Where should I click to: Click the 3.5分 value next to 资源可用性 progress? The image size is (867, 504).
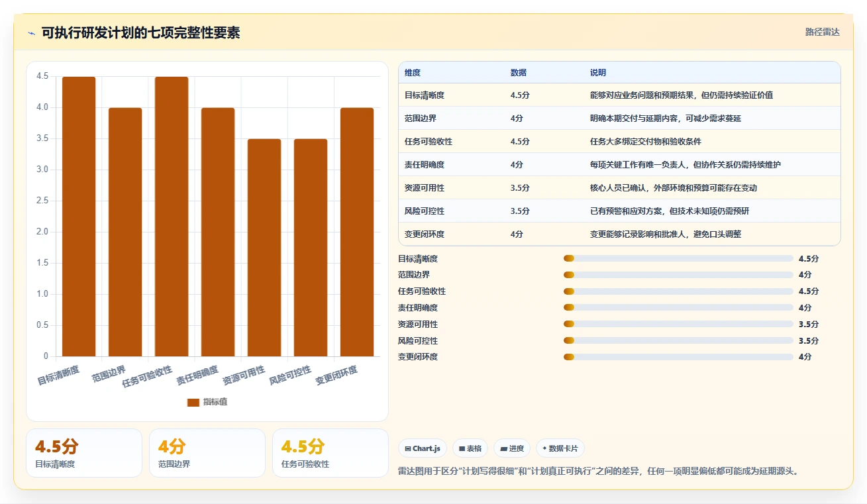809,325
